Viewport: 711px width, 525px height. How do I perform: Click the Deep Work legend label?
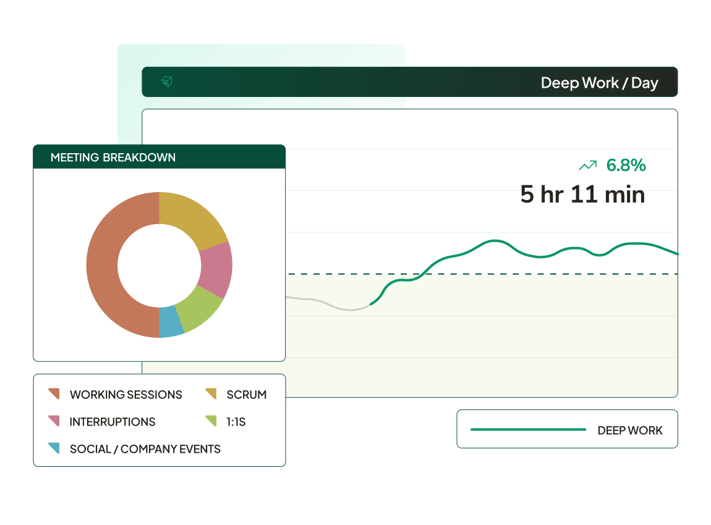point(629,430)
